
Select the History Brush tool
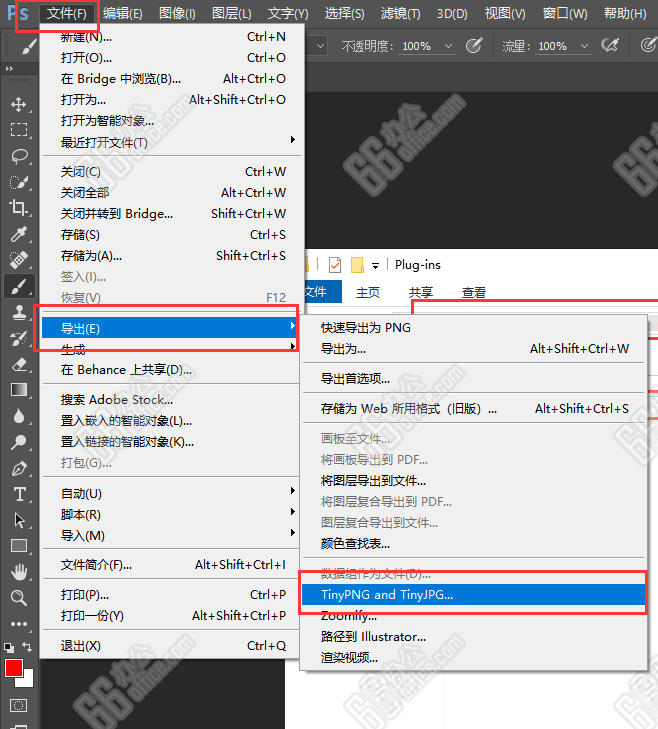[19, 338]
